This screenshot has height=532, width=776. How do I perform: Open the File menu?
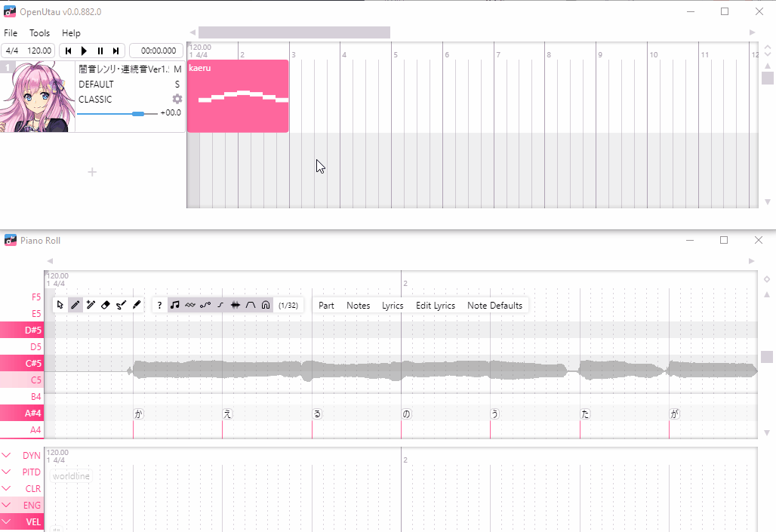pos(11,33)
